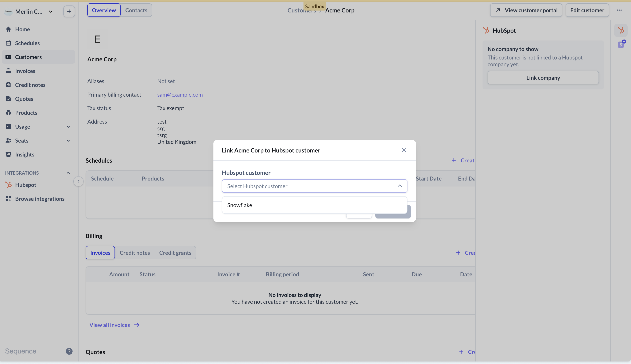
Task: Go to Customers in the sidebar
Action: click(38, 57)
